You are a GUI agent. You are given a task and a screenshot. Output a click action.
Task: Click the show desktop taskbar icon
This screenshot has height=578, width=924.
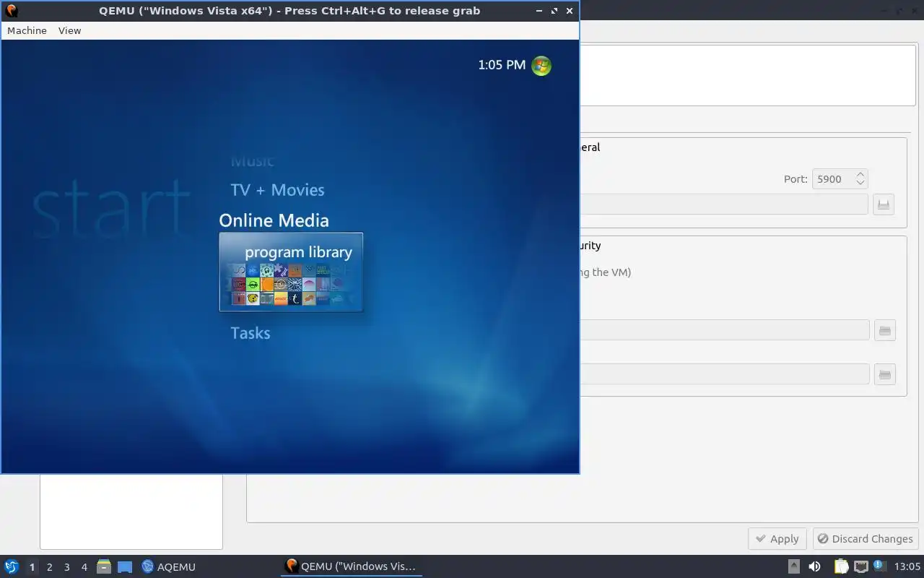click(125, 567)
